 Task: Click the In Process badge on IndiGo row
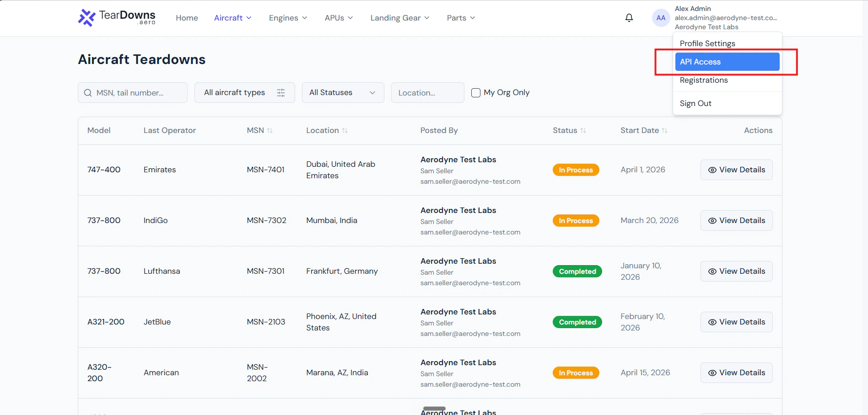point(576,221)
